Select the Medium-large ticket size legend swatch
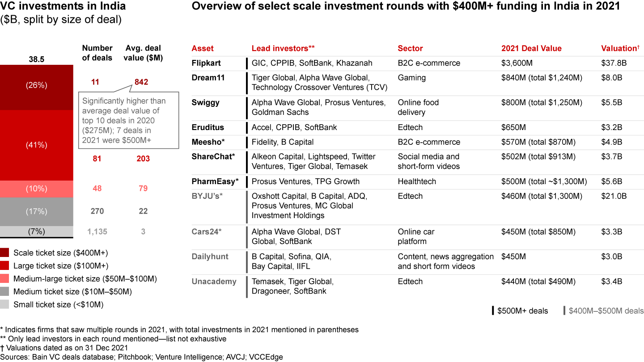The image size is (644, 362). 5,279
